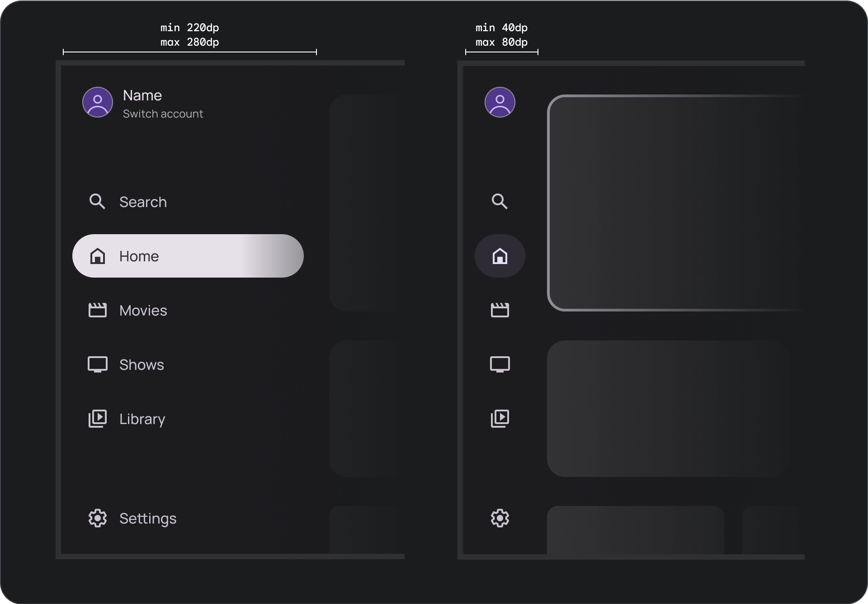The width and height of the screenshot is (868, 604).
Task: Click the Settings gear icon
Action: (98, 519)
